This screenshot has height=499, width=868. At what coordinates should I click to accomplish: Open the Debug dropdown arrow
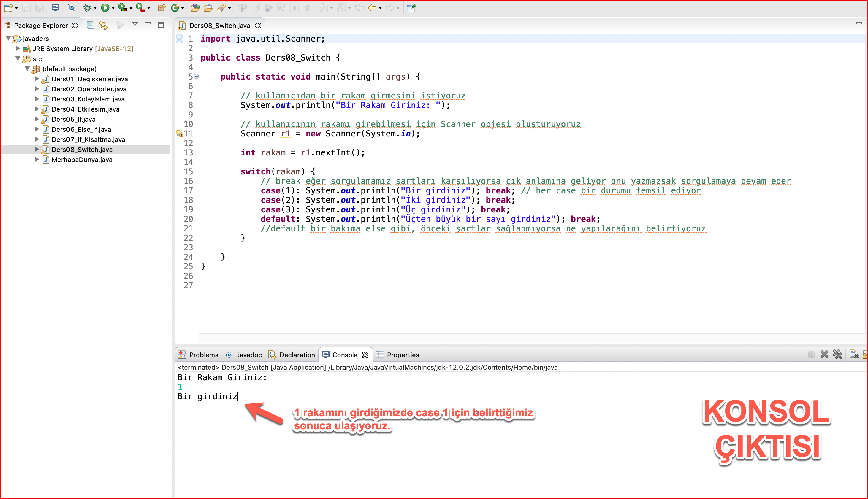click(x=95, y=8)
